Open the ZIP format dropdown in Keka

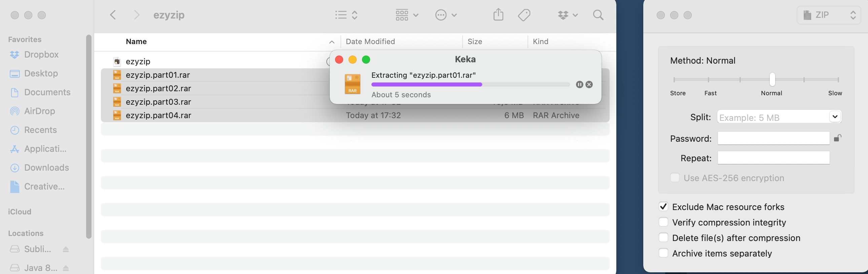(829, 15)
